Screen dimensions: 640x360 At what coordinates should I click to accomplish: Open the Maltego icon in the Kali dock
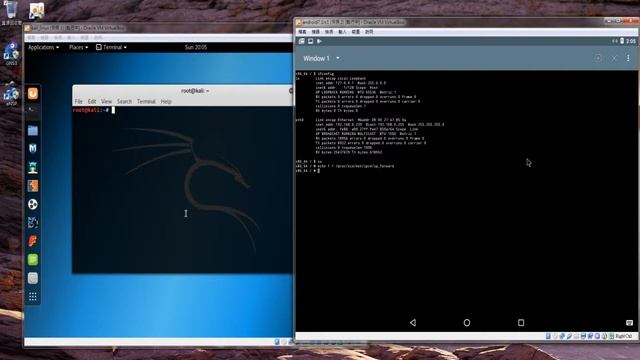coord(33,222)
